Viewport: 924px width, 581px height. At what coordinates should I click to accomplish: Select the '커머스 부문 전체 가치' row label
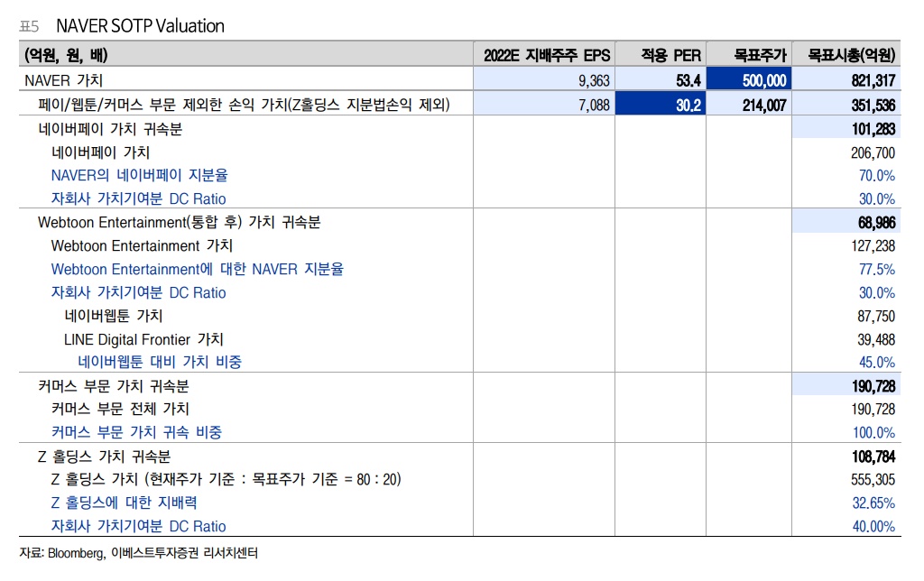[120, 409]
